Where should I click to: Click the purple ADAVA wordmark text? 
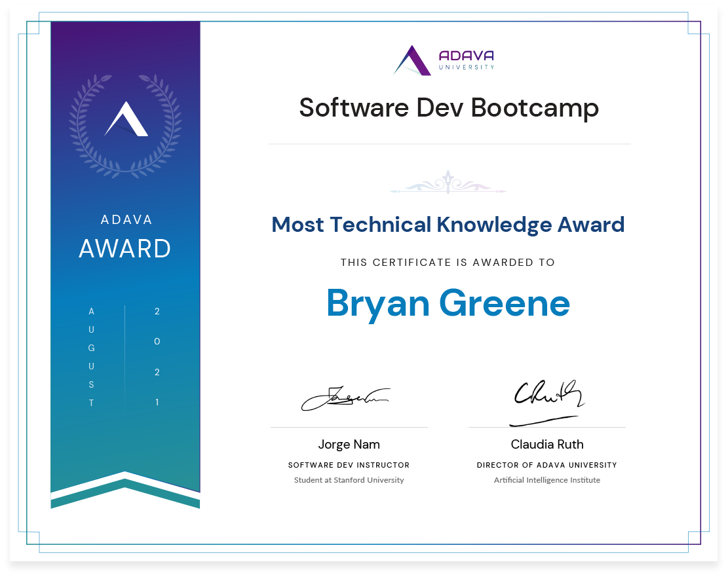pyautogui.click(x=467, y=56)
